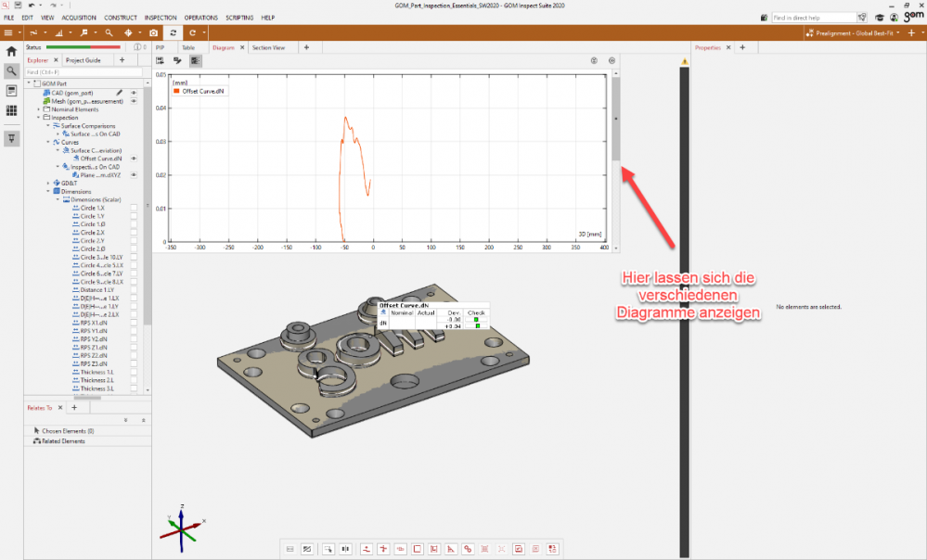Image resolution: width=927 pixels, height=560 pixels.
Task: Tick the visibility box for Circle 2.Y
Action: (x=134, y=241)
